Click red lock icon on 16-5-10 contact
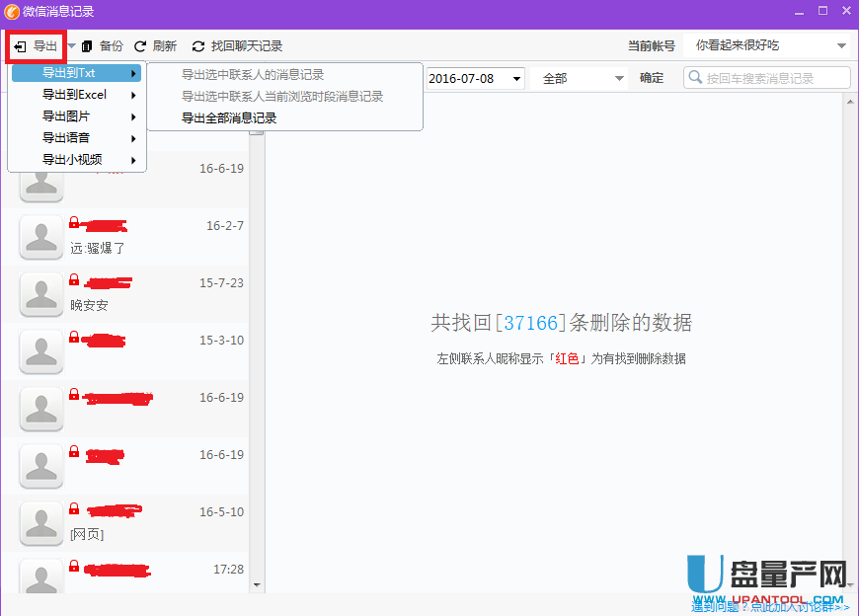 pos(74,509)
